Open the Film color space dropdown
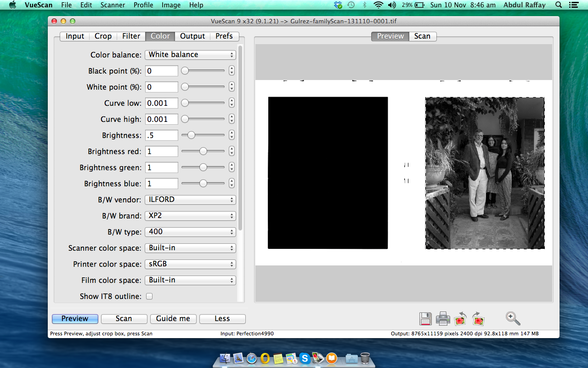This screenshot has height=368, width=588. coord(191,280)
